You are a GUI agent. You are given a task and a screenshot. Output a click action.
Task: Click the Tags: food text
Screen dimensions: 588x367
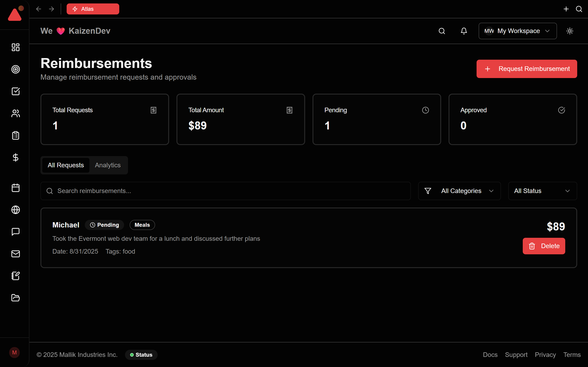tap(120, 252)
